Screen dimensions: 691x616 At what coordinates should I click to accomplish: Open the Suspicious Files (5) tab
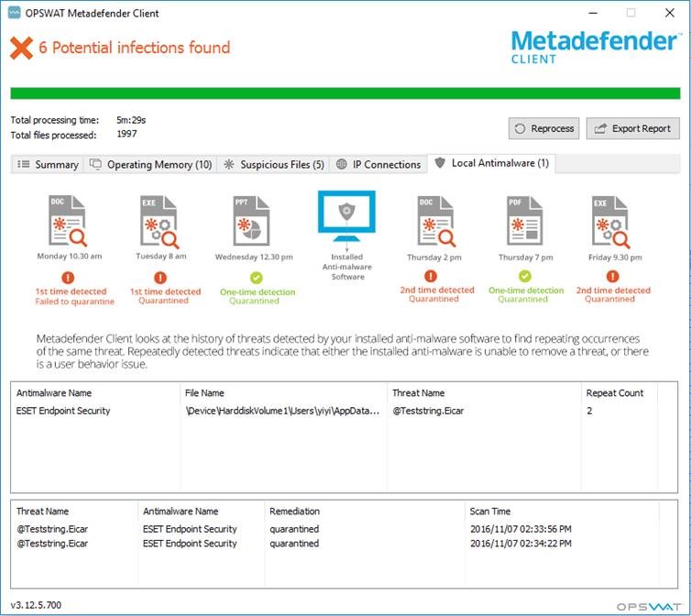pos(274,164)
